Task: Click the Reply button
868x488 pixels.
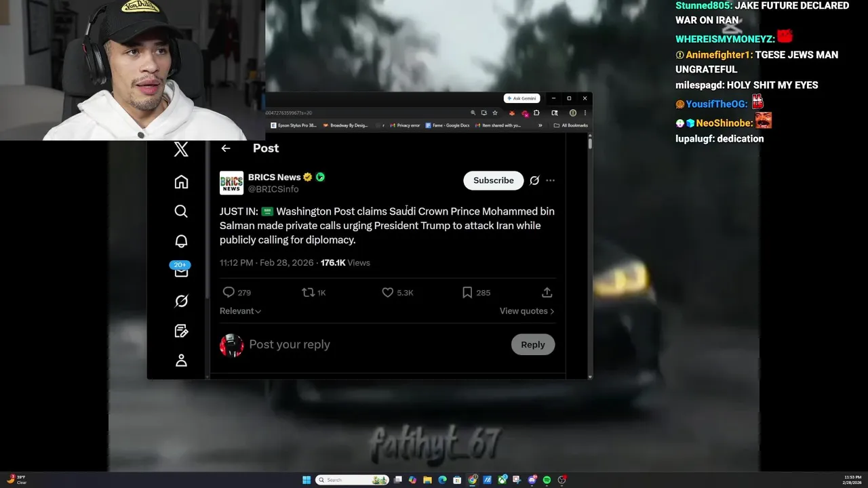Action: [x=533, y=344]
